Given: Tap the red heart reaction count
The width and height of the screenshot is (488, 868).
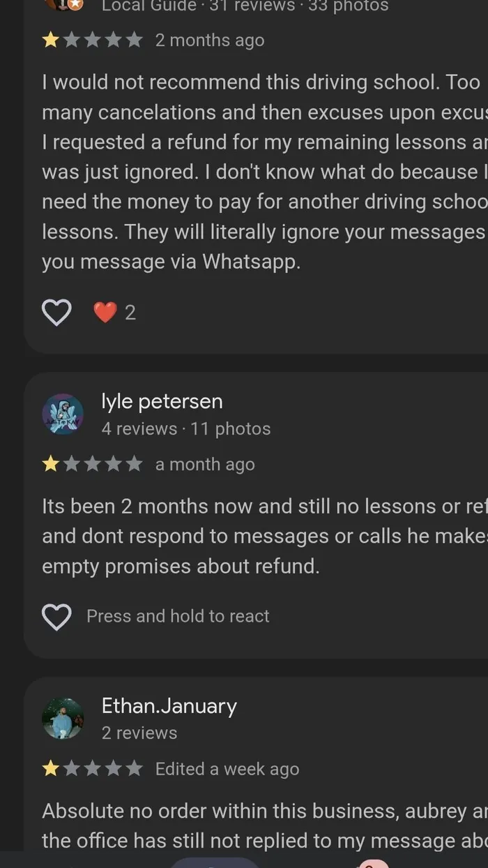Looking at the screenshot, I should click(x=115, y=313).
